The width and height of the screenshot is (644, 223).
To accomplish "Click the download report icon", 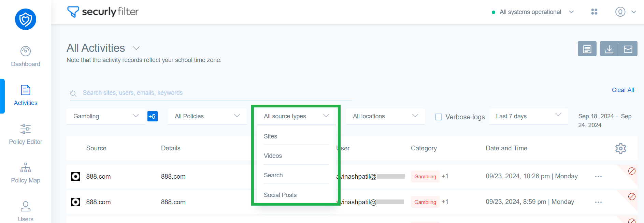I will (609, 49).
